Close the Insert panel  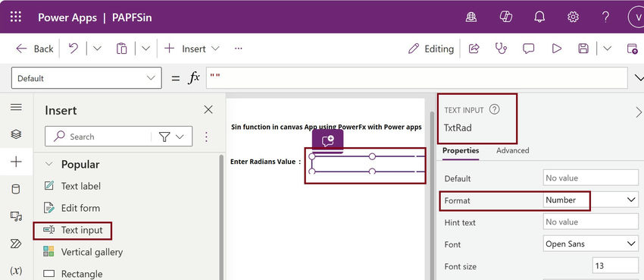click(x=208, y=109)
